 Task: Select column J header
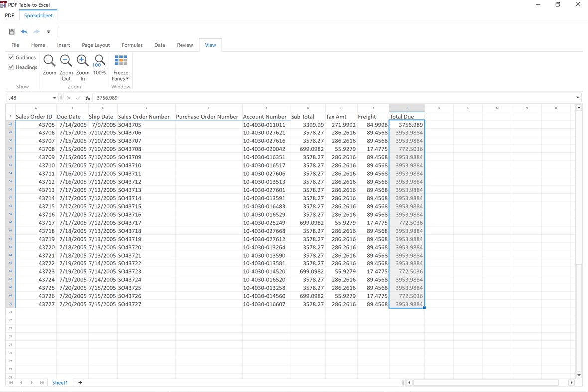[407, 108]
